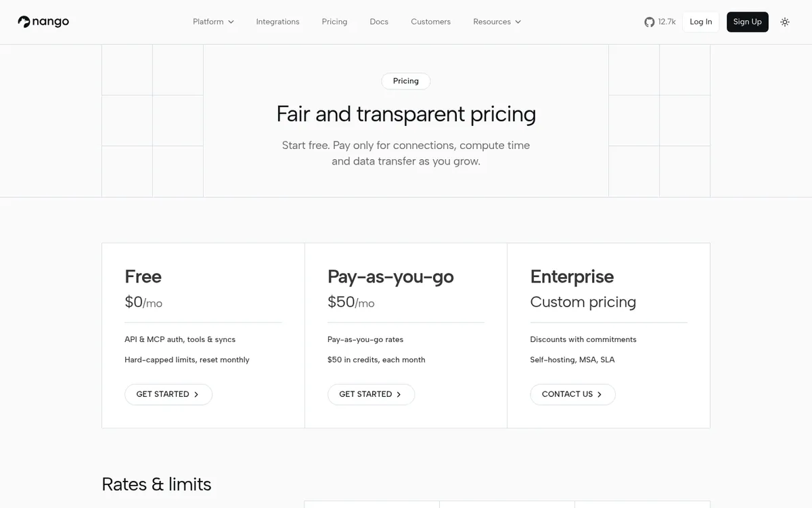Image resolution: width=812 pixels, height=508 pixels.
Task: Click the Enterprise plan title
Action: [x=572, y=276]
